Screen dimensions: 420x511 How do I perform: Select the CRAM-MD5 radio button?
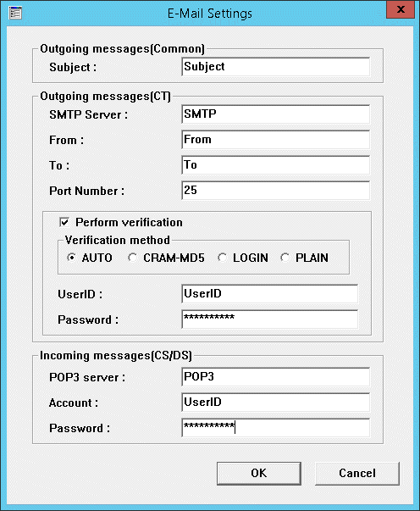point(132,258)
